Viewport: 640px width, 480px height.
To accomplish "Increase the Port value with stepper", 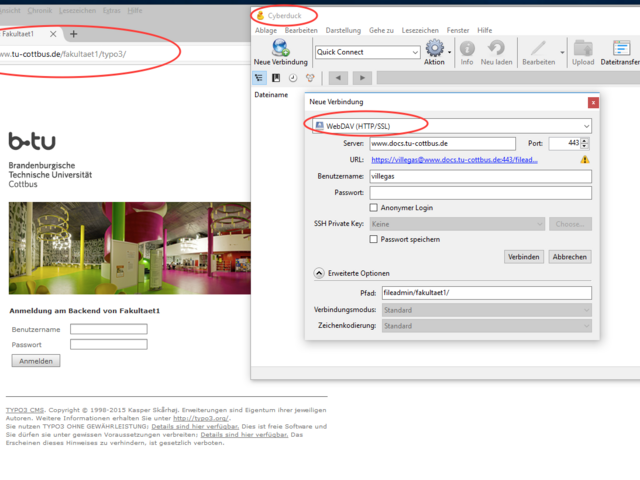I will pyautogui.click(x=584, y=140).
